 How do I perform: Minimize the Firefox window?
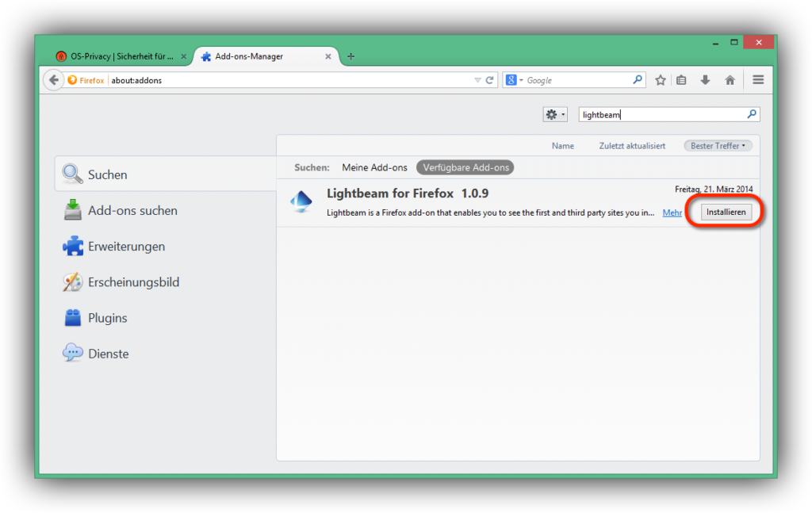coord(716,43)
